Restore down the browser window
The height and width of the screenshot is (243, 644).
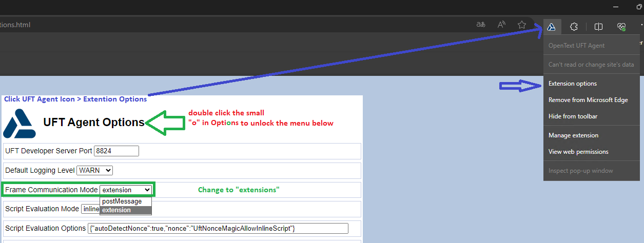pos(639,7)
